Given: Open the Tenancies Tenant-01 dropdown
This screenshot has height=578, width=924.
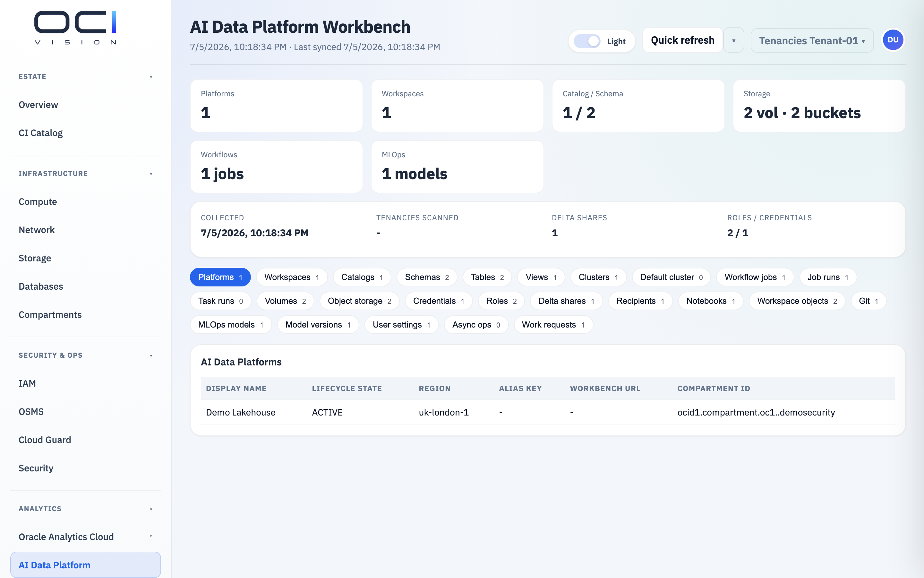Looking at the screenshot, I should pyautogui.click(x=812, y=40).
